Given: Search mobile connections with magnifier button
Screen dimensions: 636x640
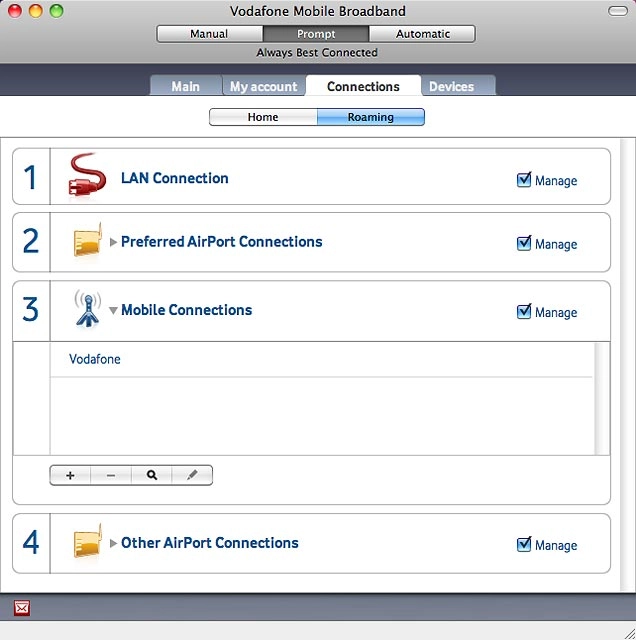Looking at the screenshot, I should click(151, 475).
